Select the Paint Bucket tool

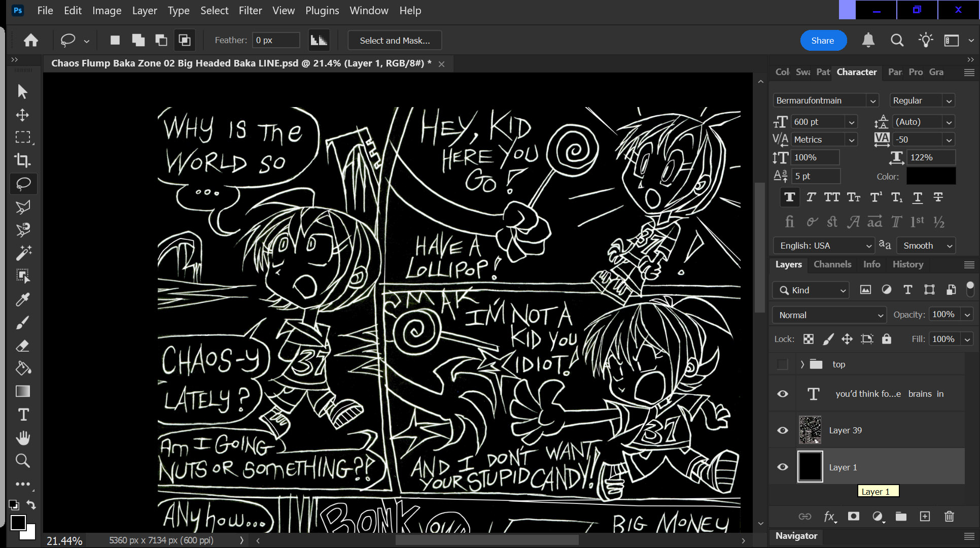tap(22, 368)
